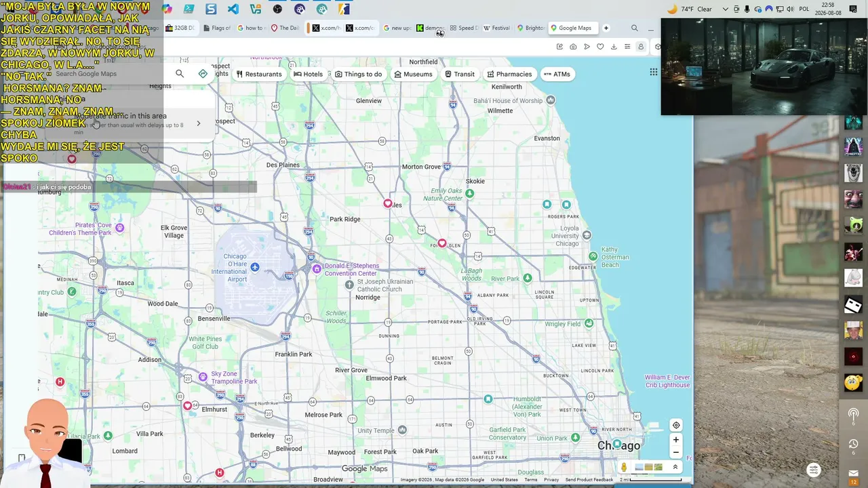Filter the map by Museums

(413, 74)
